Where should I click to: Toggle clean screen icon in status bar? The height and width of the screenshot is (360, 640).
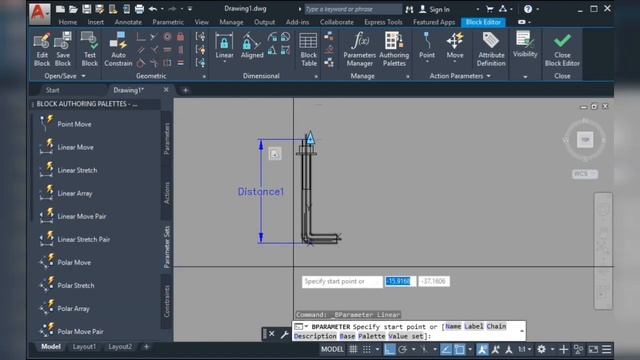pyautogui.click(x=593, y=349)
